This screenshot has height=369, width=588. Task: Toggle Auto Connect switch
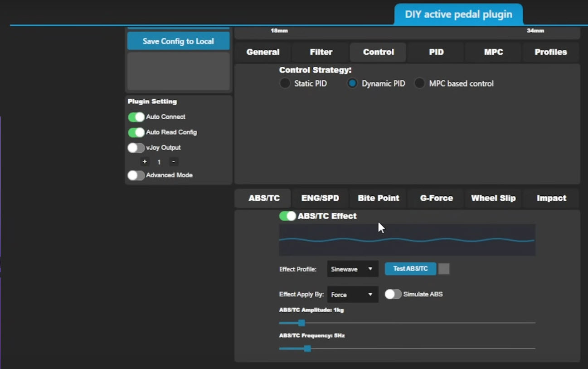click(136, 117)
